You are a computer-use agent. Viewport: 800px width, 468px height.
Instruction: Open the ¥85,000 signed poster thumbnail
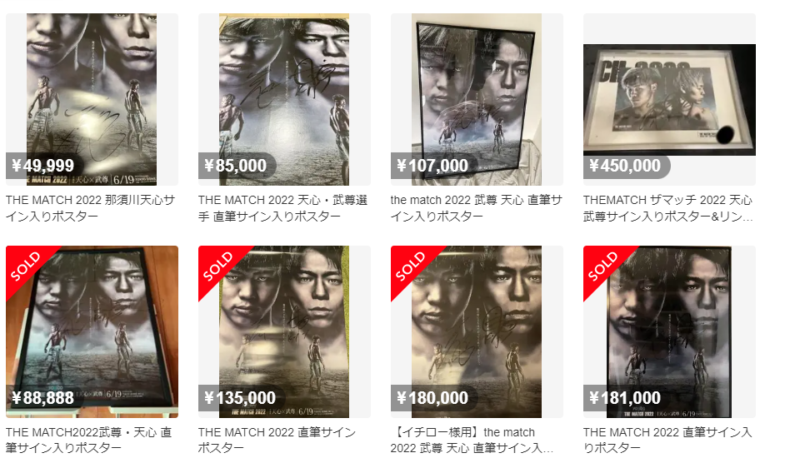[284, 99]
